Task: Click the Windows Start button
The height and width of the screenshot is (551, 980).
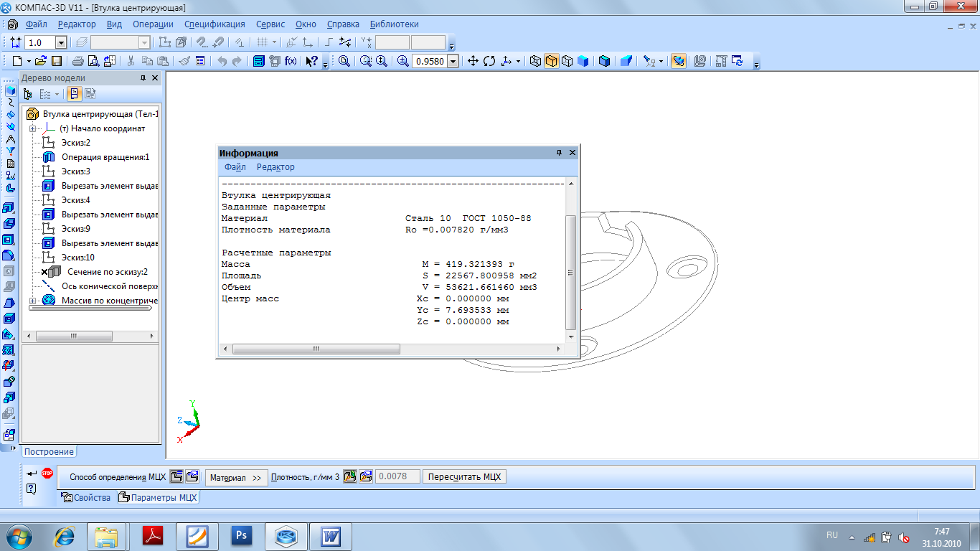Action: (18, 535)
